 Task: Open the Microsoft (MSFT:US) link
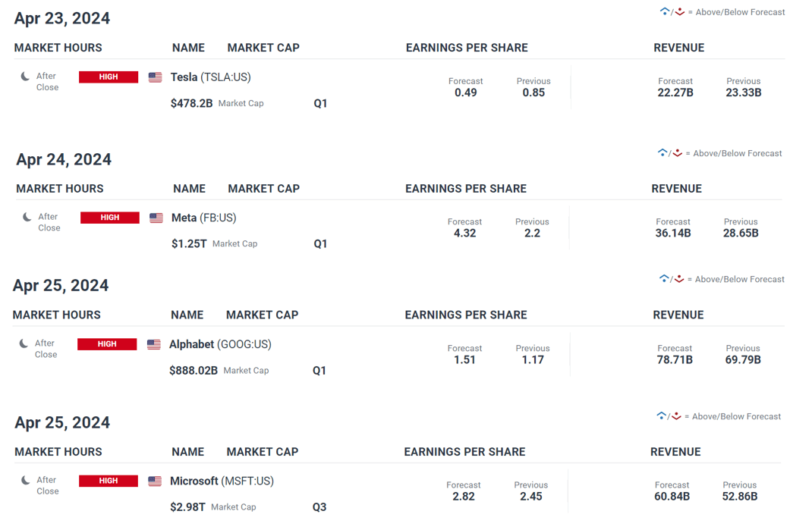pyautogui.click(x=222, y=481)
